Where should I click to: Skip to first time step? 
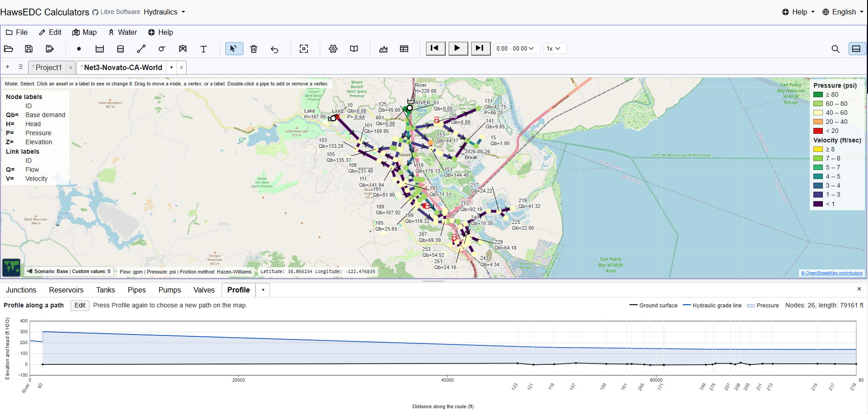click(436, 48)
